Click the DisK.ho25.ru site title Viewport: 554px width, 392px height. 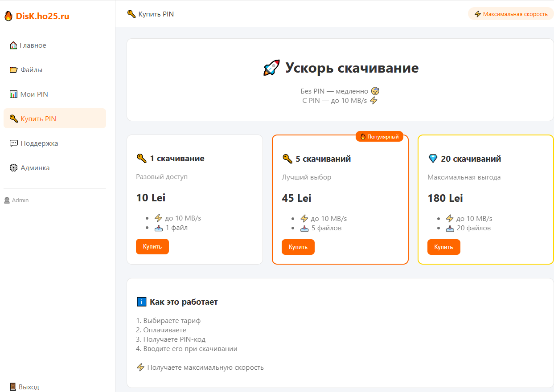point(42,16)
